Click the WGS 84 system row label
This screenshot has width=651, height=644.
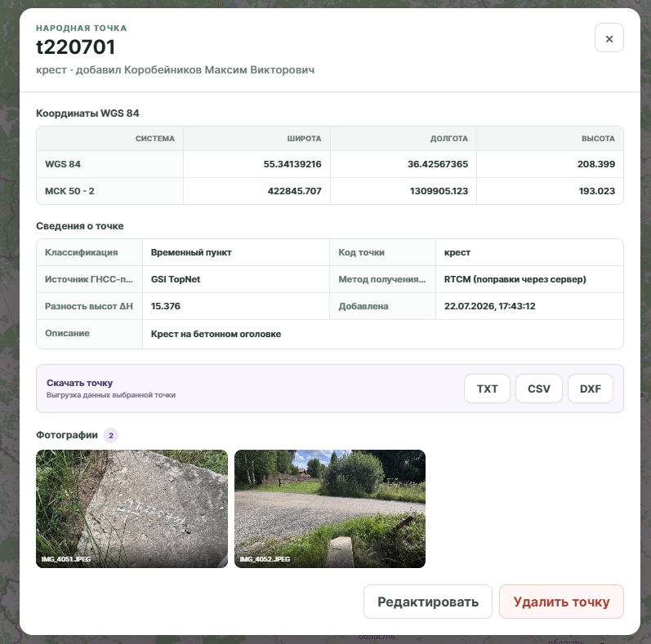pyautogui.click(x=63, y=164)
